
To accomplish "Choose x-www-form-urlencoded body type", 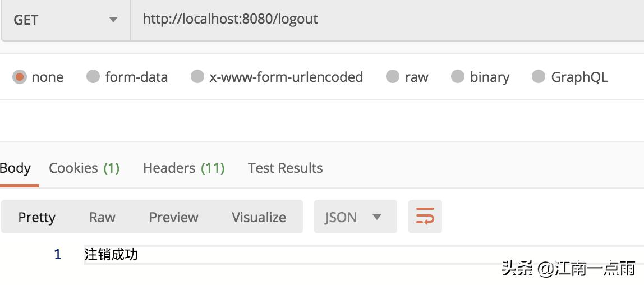I will 197,76.
